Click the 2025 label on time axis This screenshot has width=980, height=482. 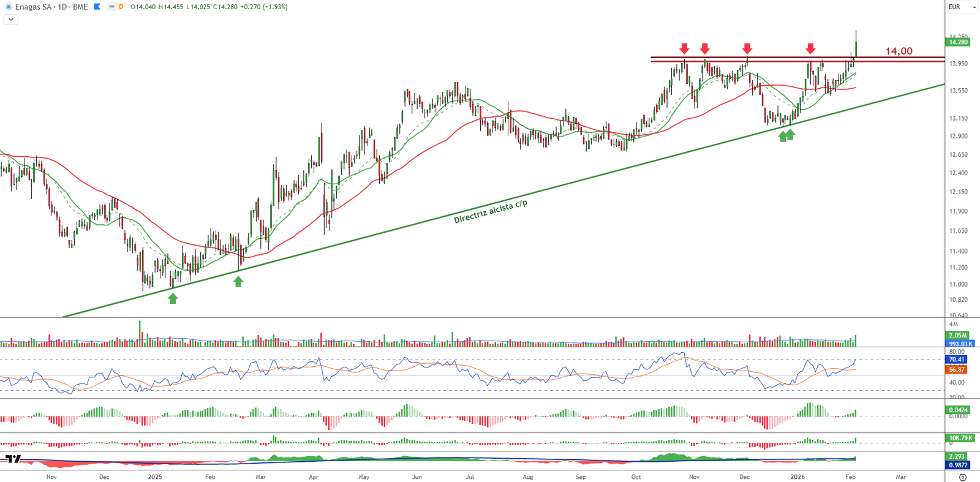click(155, 476)
